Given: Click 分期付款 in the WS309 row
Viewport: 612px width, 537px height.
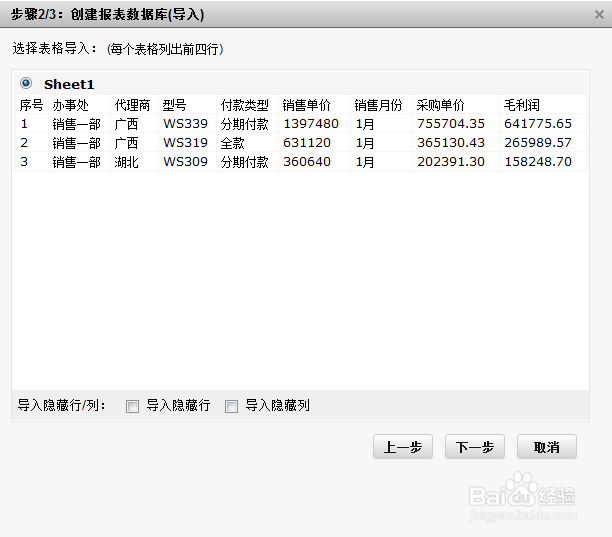Looking at the screenshot, I should pyautogui.click(x=245, y=162).
